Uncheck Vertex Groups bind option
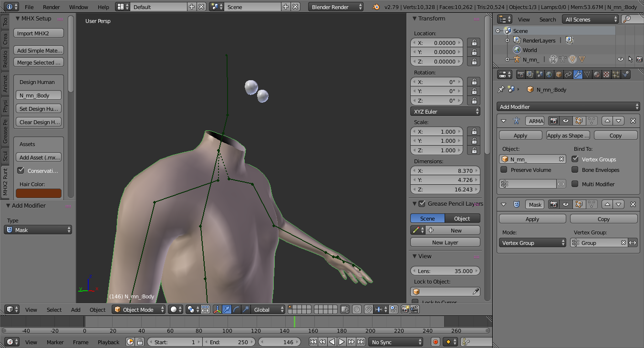The image size is (644, 348). 575,159
